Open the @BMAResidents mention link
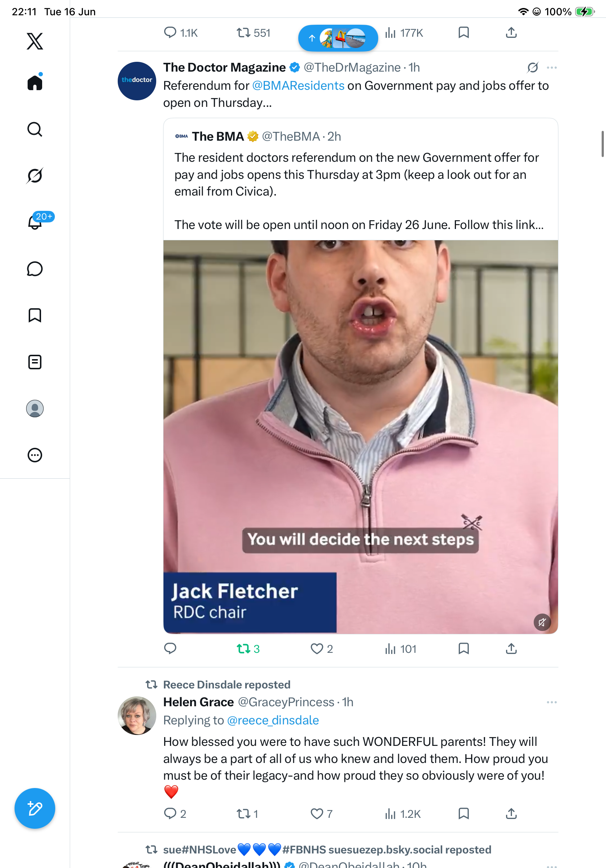 tap(298, 85)
